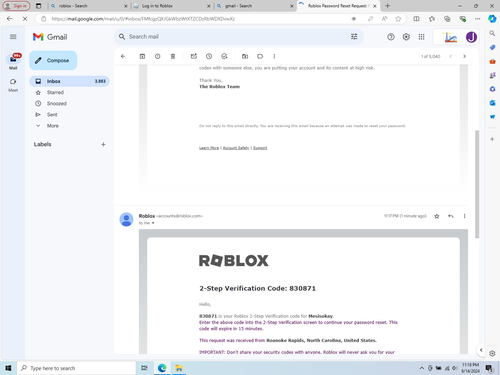
Task: Open File Explorer on taskbar
Action: (179, 368)
